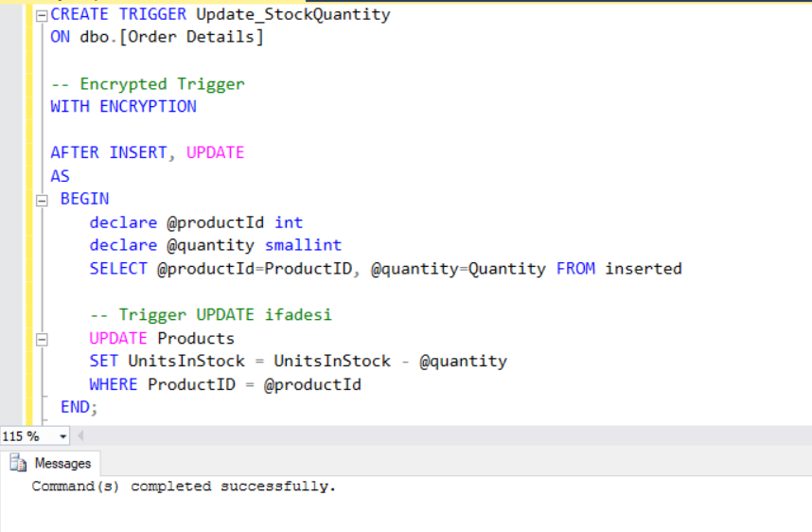Click the 'dbo.[Order Details]' table reference
The height and width of the screenshot is (532, 812).
click(171, 37)
